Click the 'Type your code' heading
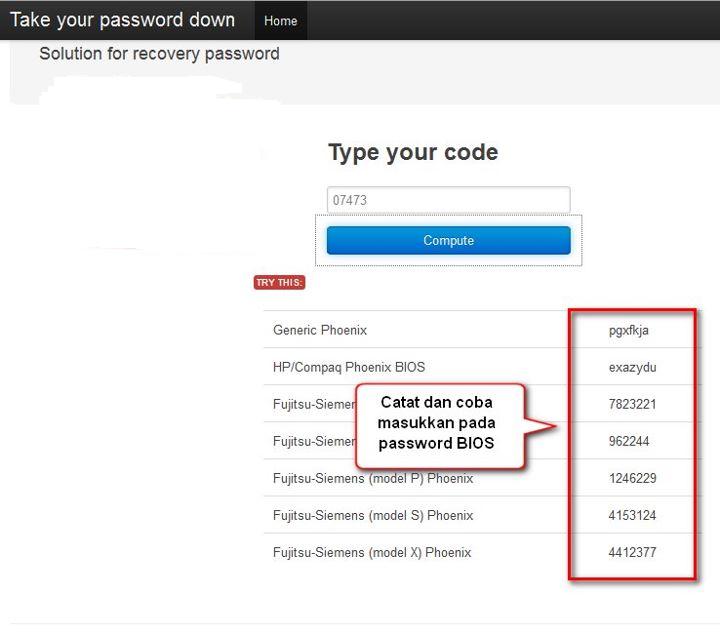 pyautogui.click(x=412, y=152)
